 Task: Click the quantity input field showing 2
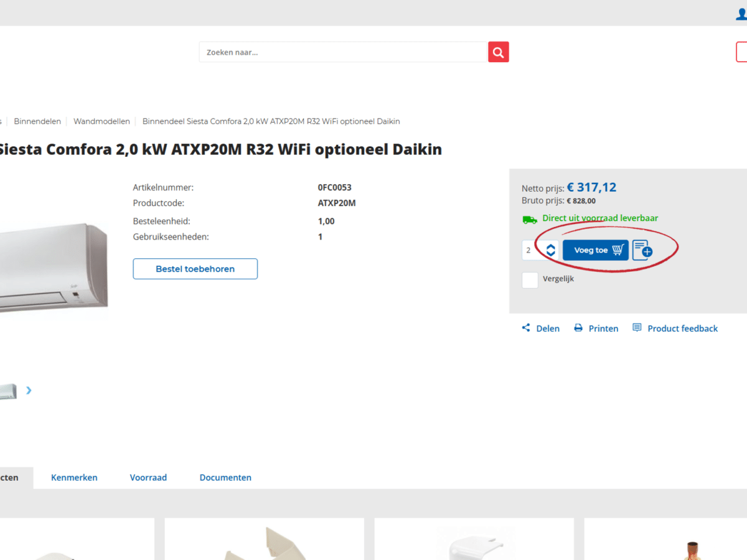[x=532, y=250]
